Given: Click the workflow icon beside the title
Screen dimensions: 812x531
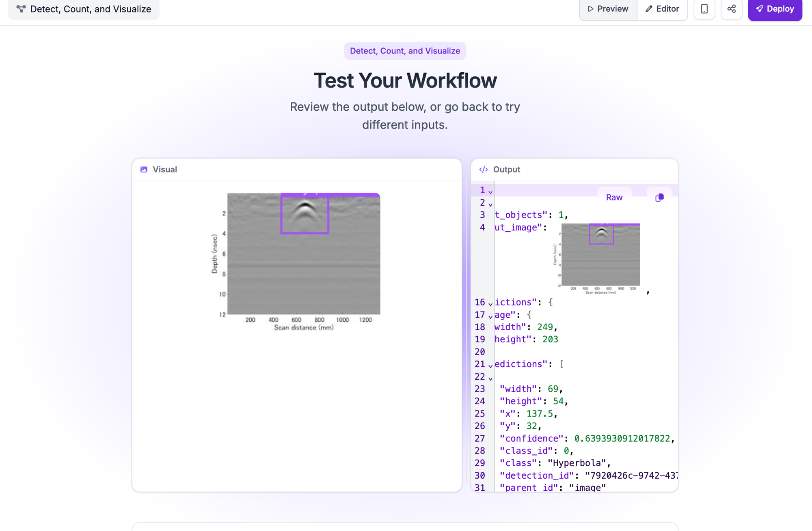Looking at the screenshot, I should [21, 9].
